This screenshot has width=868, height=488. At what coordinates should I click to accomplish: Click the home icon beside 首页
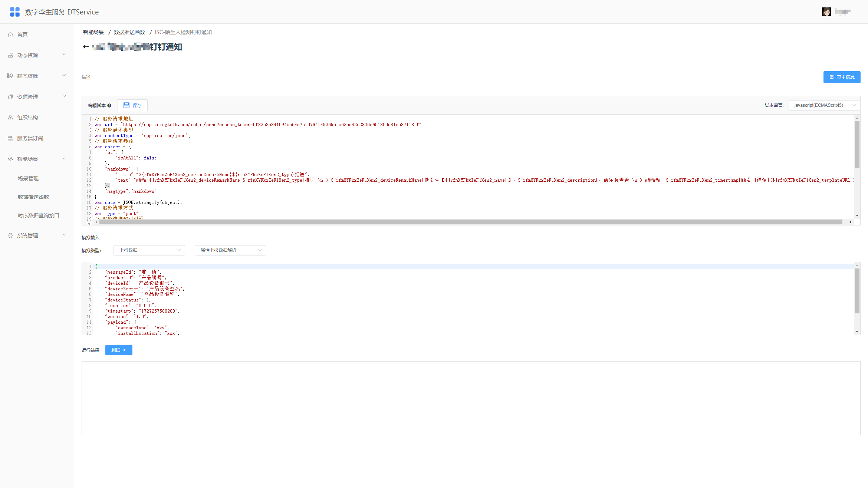click(10, 34)
